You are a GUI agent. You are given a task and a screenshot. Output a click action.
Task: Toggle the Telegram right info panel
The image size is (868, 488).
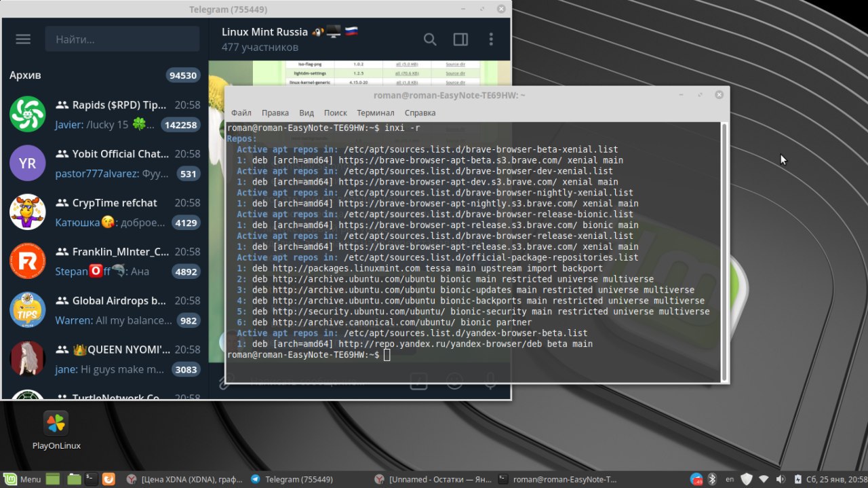click(x=460, y=39)
